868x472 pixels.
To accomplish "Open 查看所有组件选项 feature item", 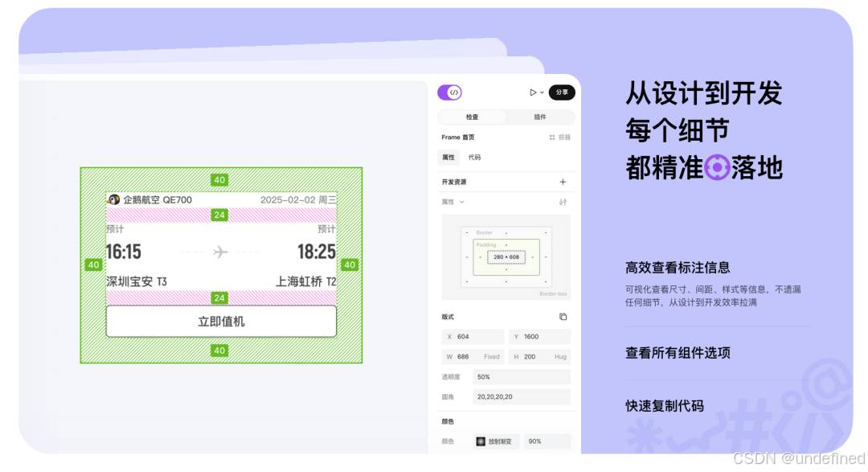I will [x=678, y=353].
